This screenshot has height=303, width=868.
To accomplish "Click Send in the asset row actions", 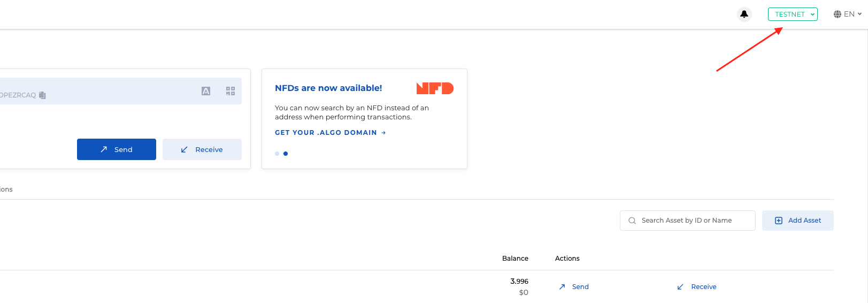I will tap(574, 287).
